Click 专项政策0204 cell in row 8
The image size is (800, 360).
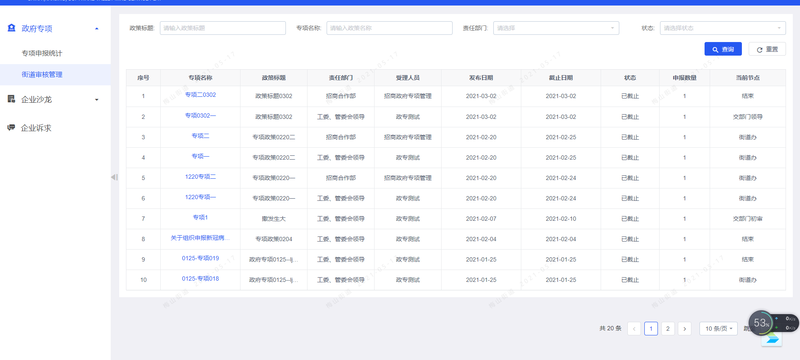[274, 239]
